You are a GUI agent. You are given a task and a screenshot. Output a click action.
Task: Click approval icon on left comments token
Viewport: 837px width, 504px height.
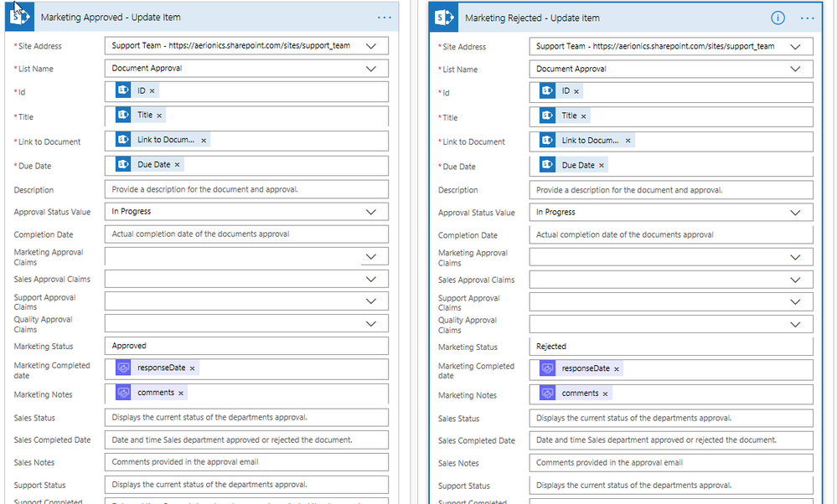(123, 393)
